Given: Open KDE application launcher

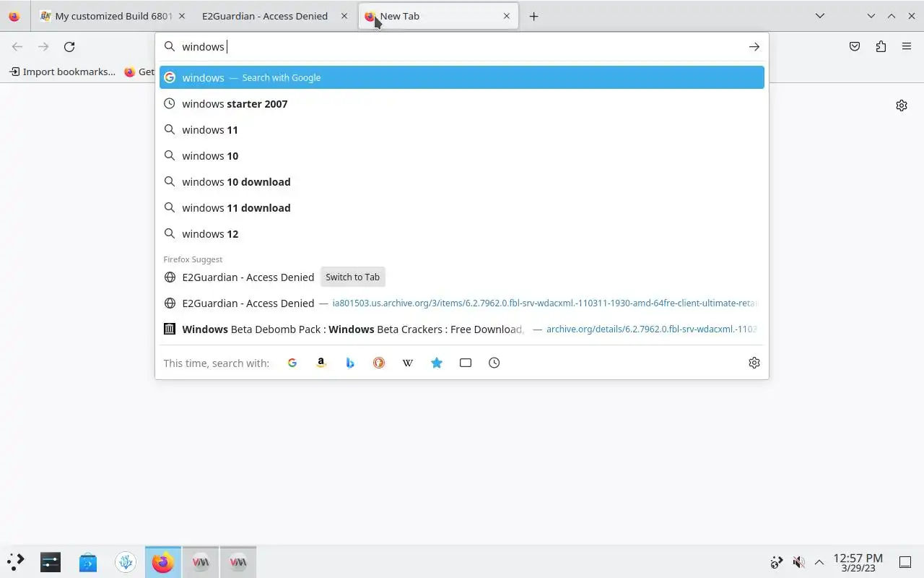Looking at the screenshot, I should click(16, 561).
